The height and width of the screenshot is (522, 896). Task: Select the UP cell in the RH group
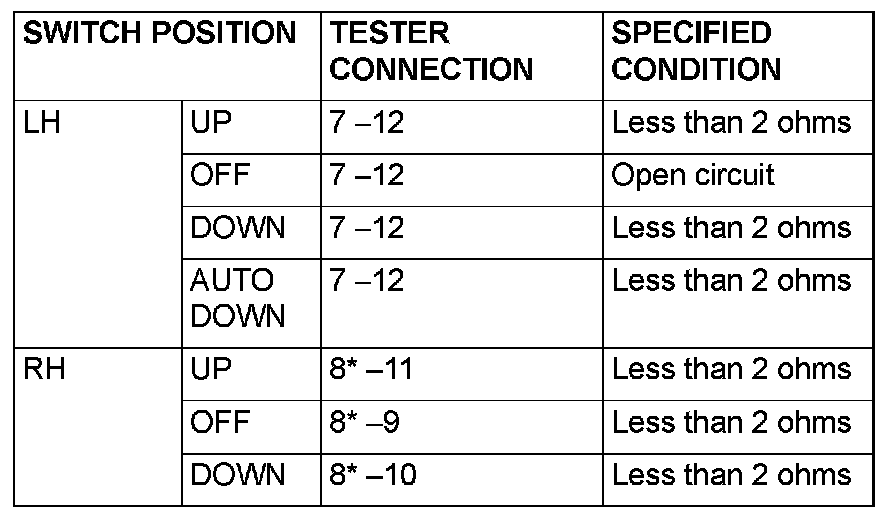(x=210, y=370)
